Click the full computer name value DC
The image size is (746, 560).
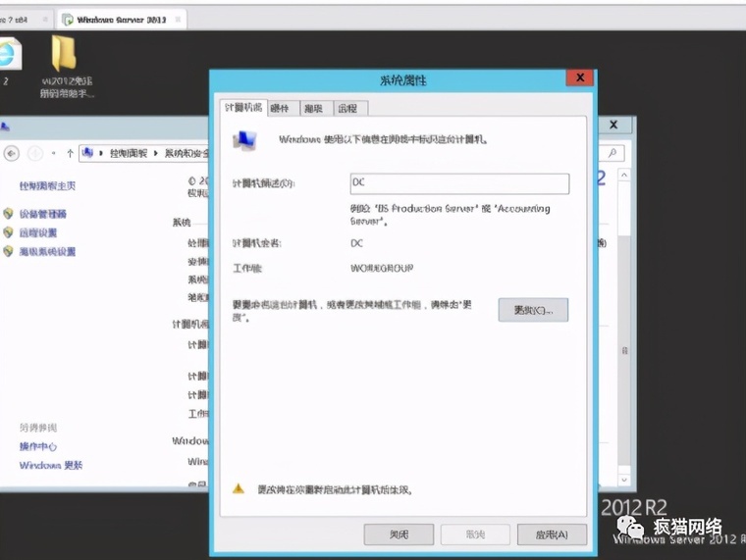click(x=357, y=243)
